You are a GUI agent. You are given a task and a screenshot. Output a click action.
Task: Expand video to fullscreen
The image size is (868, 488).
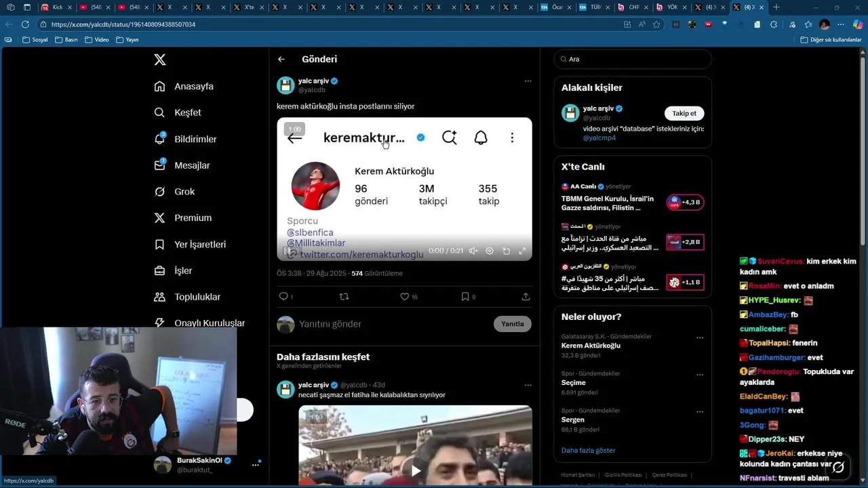(522, 251)
